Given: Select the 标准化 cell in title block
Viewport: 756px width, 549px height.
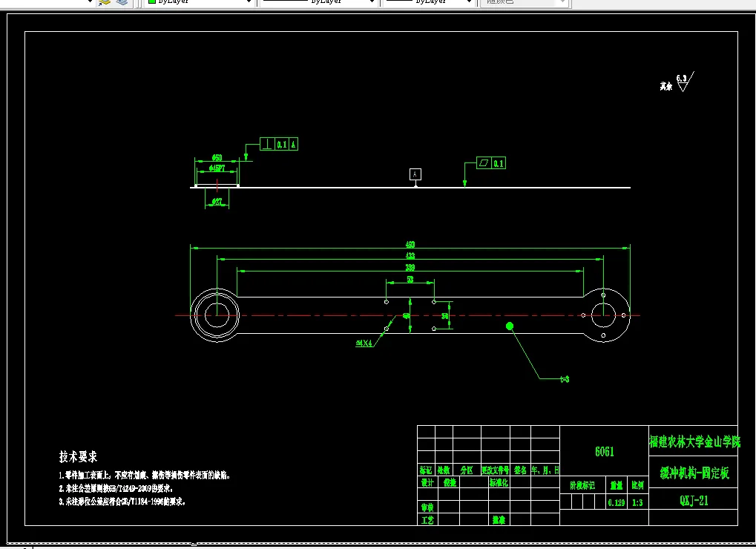Looking at the screenshot, I should click(x=499, y=482).
